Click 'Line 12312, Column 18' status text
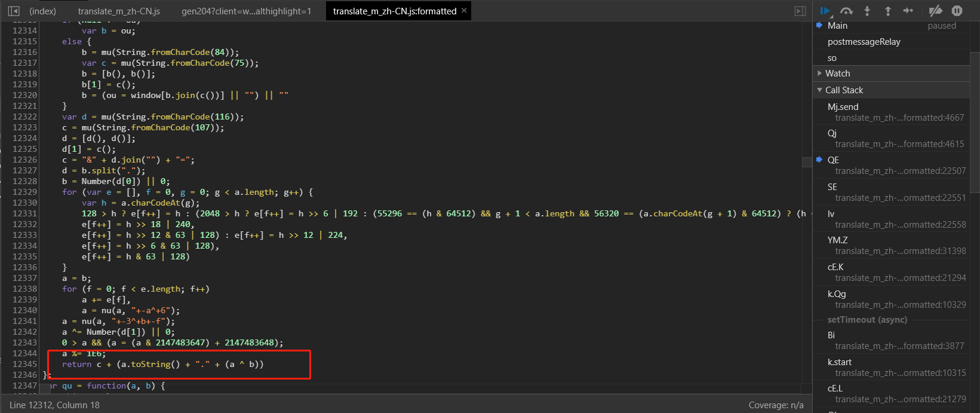Image resolution: width=980 pixels, height=413 pixels. coord(54,405)
